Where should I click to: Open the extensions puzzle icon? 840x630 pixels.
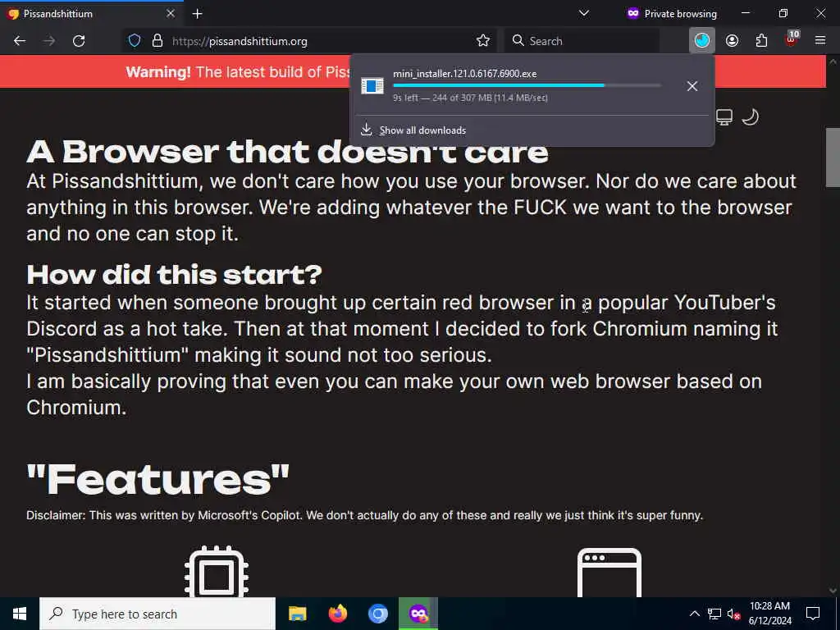tap(761, 41)
